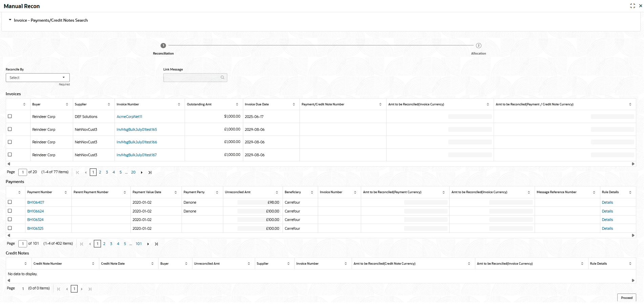Expand Invoice - Payments/Credit Notes Search section

10,20
